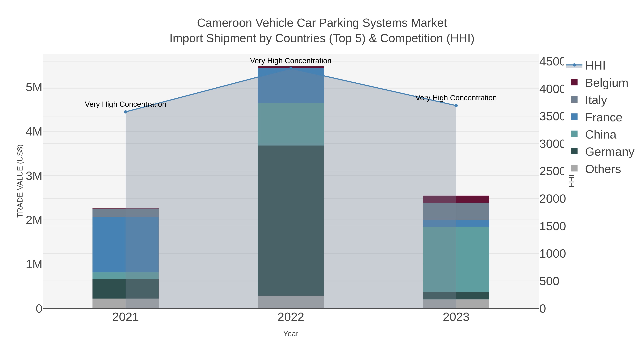Click the 2022 HHI data point marker
The height and width of the screenshot is (362, 644).
tap(291, 68)
